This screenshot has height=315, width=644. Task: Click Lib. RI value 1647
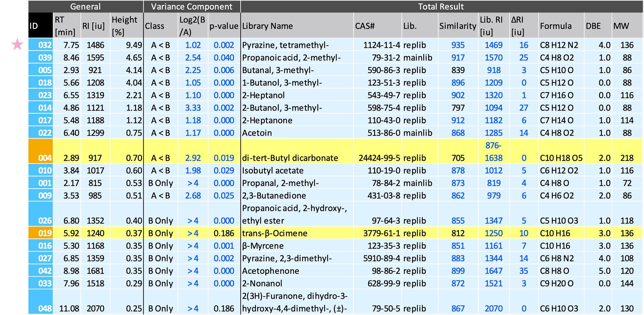493,271
